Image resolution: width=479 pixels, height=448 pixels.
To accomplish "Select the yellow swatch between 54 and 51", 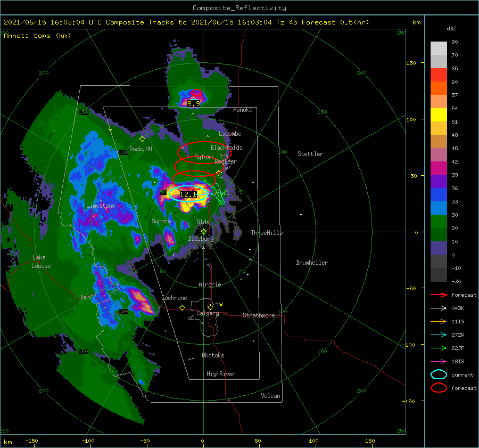I will click(x=439, y=115).
